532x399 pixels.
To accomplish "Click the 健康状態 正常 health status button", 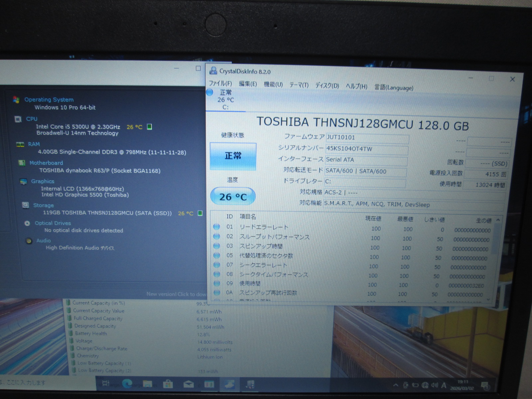I will [233, 156].
